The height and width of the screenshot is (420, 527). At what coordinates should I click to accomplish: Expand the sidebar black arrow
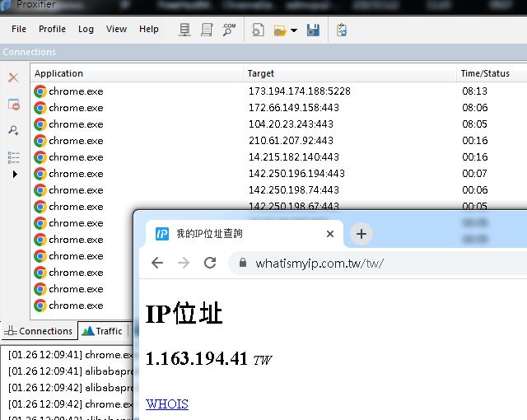click(x=14, y=175)
